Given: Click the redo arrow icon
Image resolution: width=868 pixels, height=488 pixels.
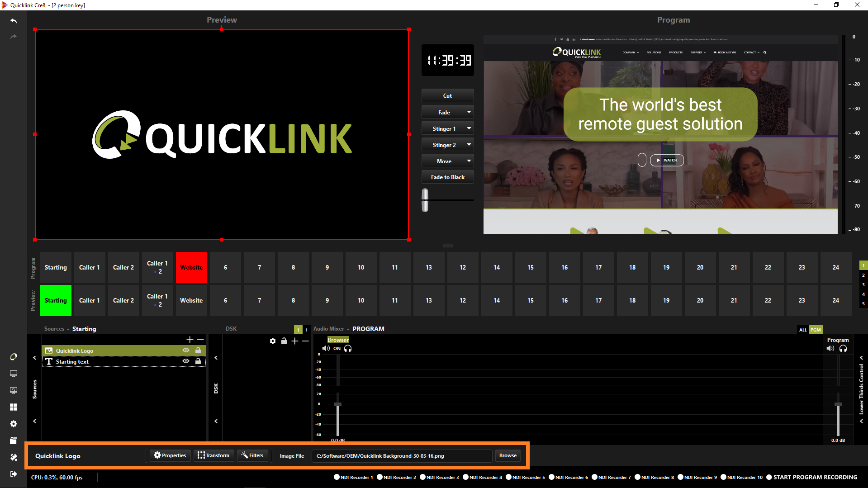Looking at the screenshot, I should click(14, 37).
